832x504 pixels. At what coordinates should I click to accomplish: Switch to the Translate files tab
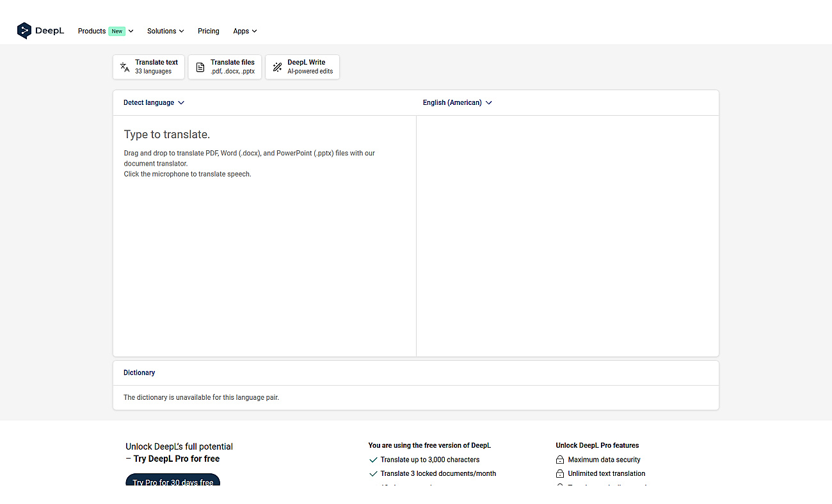tap(225, 67)
